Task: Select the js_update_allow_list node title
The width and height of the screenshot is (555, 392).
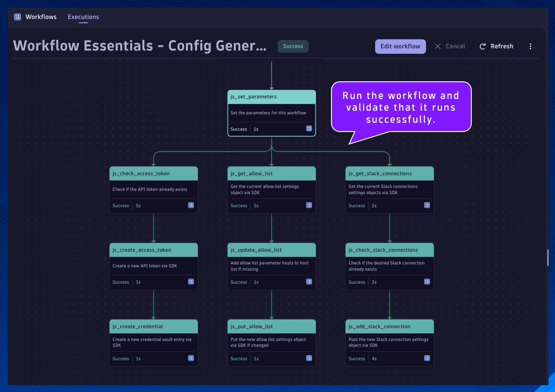Action: coord(256,250)
